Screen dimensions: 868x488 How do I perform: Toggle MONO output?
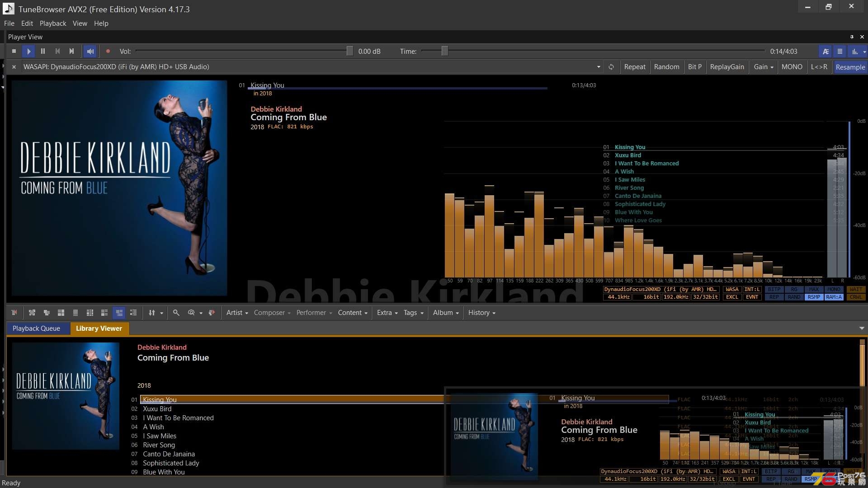(x=792, y=67)
